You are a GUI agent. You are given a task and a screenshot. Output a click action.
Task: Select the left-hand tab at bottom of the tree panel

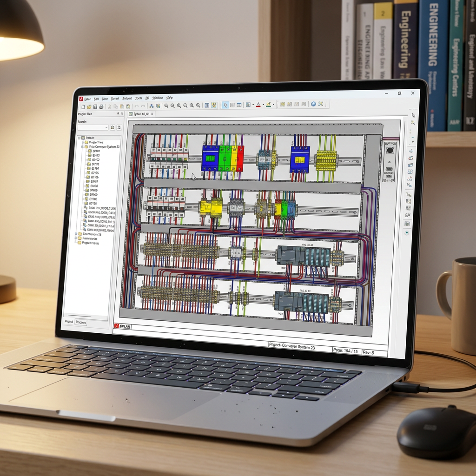[x=69, y=321]
